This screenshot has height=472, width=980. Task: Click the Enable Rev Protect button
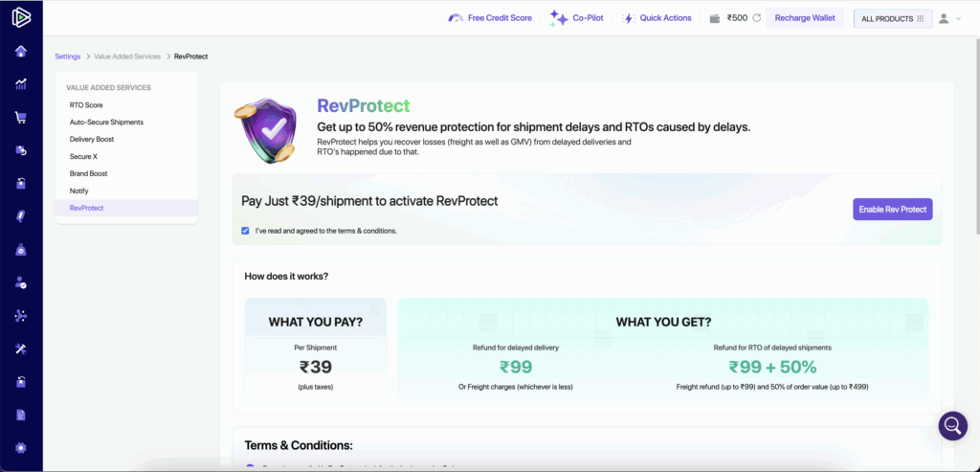pyautogui.click(x=892, y=210)
